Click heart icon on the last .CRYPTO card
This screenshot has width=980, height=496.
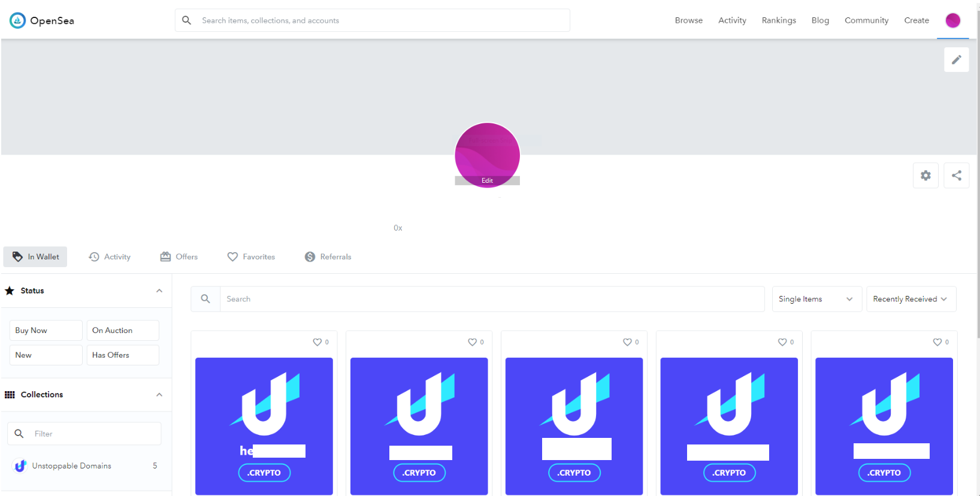click(937, 342)
